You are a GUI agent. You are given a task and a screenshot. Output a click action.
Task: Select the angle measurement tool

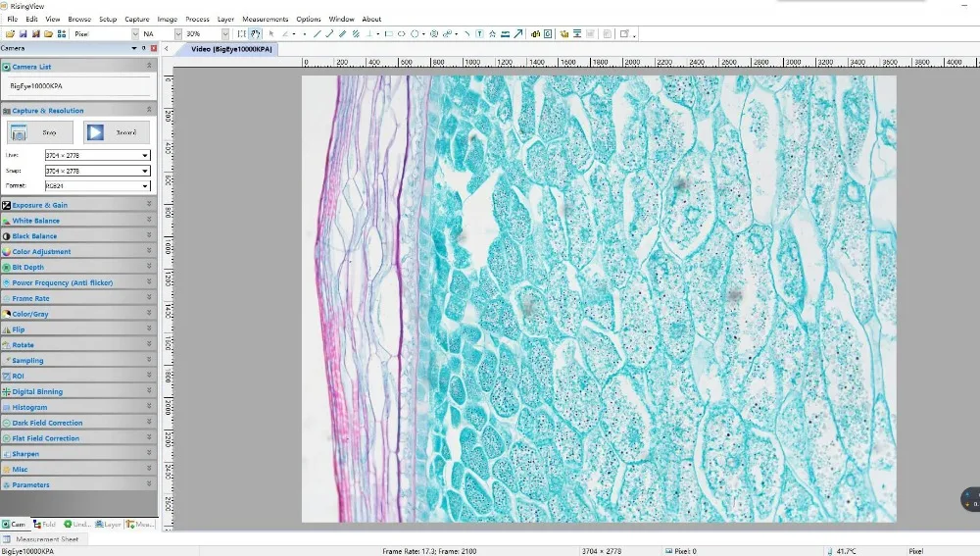click(285, 33)
